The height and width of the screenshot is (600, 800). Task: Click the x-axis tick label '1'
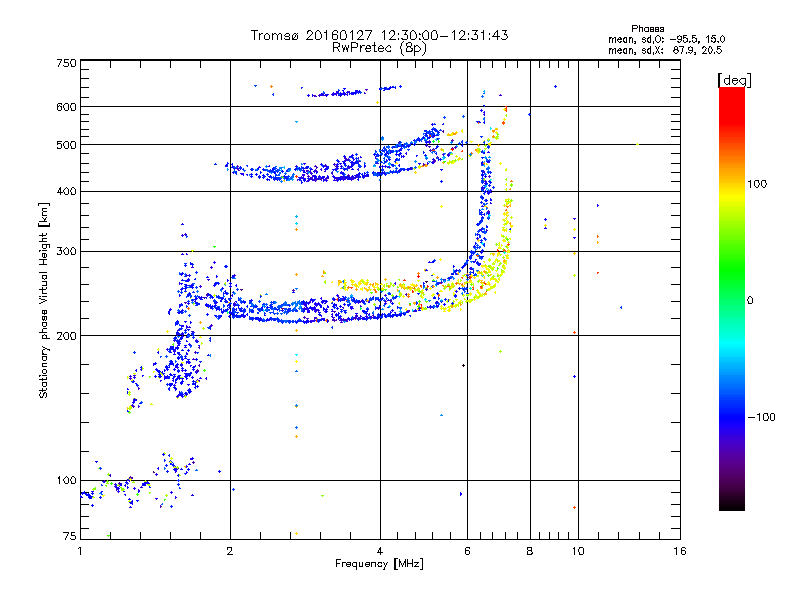80,551
